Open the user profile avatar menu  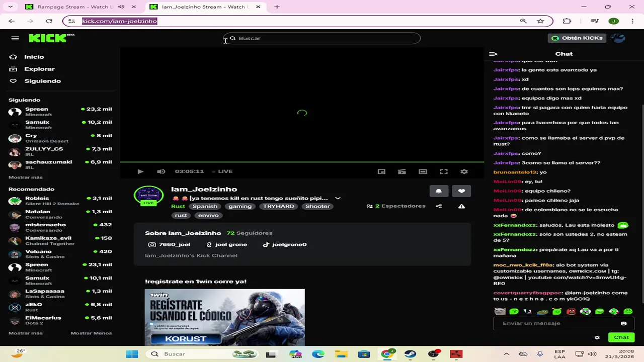618,38
